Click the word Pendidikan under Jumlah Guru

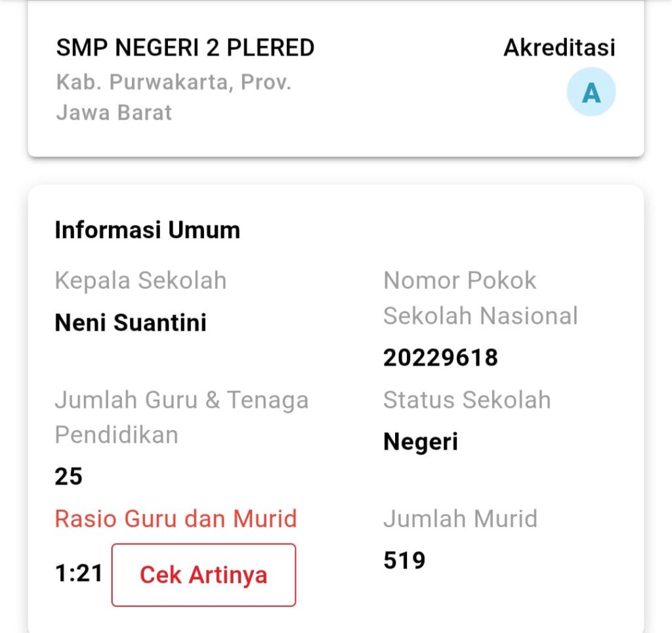coord(116,435)
